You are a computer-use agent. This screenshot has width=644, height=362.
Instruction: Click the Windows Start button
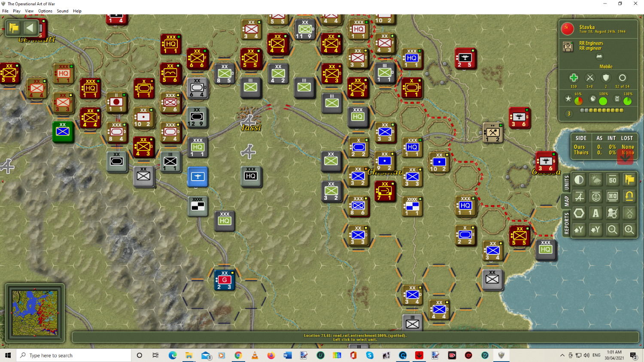(8, 355)
